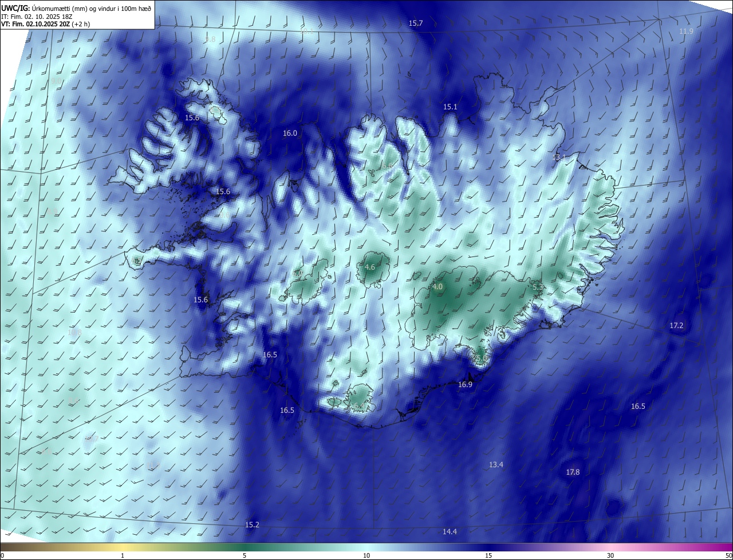Click the 17.8 value label

573,472
